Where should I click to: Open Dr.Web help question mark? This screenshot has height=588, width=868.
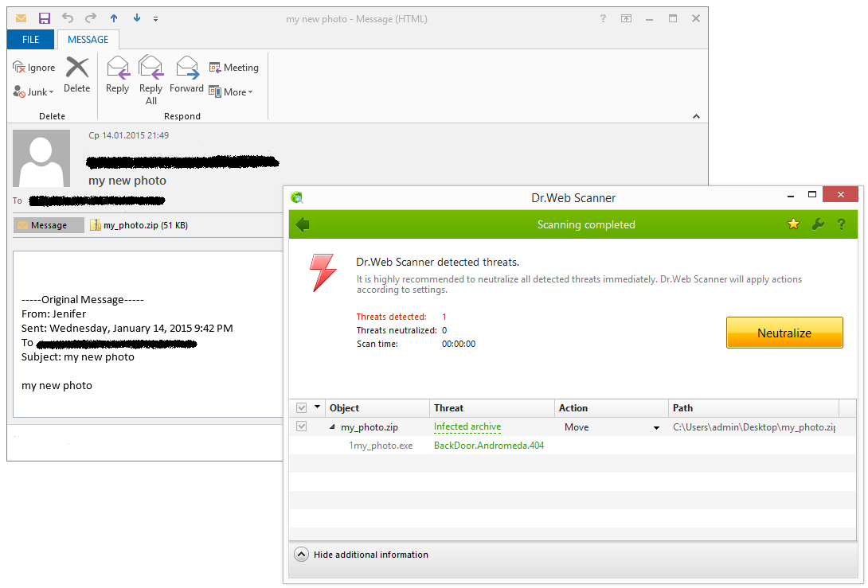coord(841,224)
